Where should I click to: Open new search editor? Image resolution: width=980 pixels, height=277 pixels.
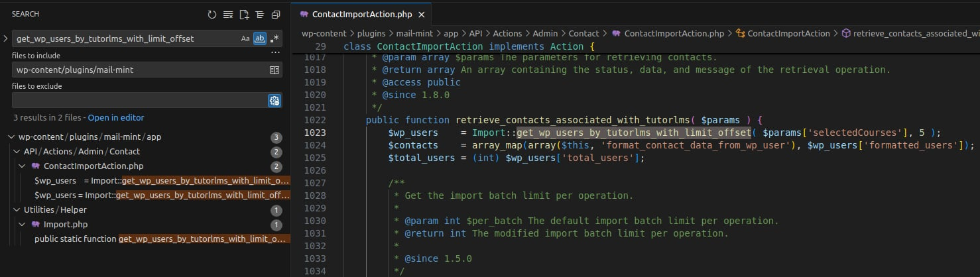click(244, 14)
